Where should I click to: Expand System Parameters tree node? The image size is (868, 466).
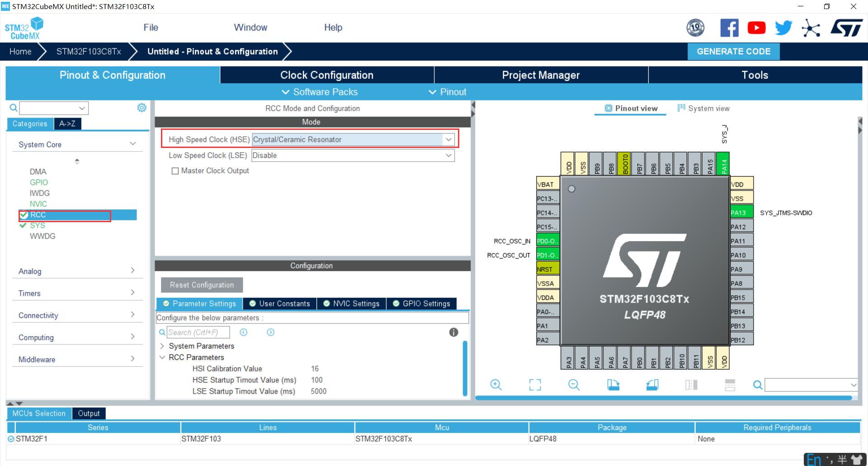(x=162, y=346)
